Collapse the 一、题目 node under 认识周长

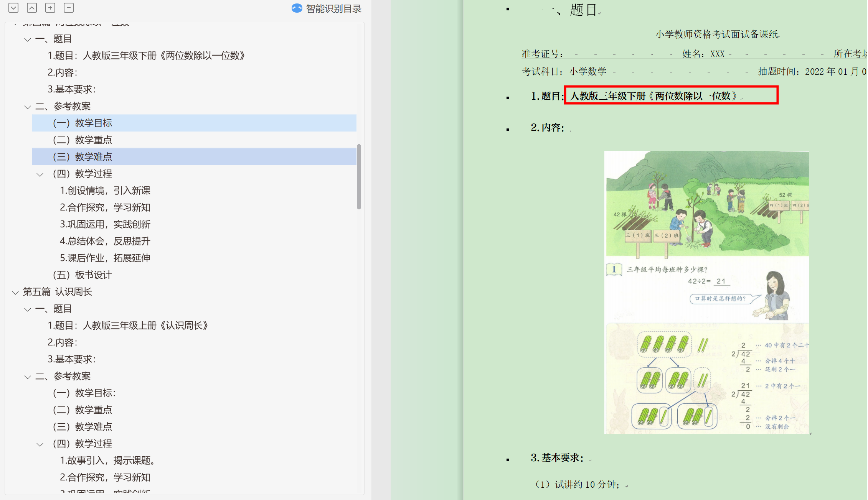click(x=28, y=309)
